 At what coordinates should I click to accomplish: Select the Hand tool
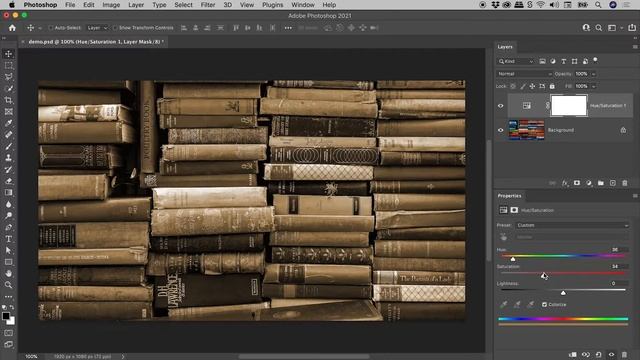pos(9,273)
